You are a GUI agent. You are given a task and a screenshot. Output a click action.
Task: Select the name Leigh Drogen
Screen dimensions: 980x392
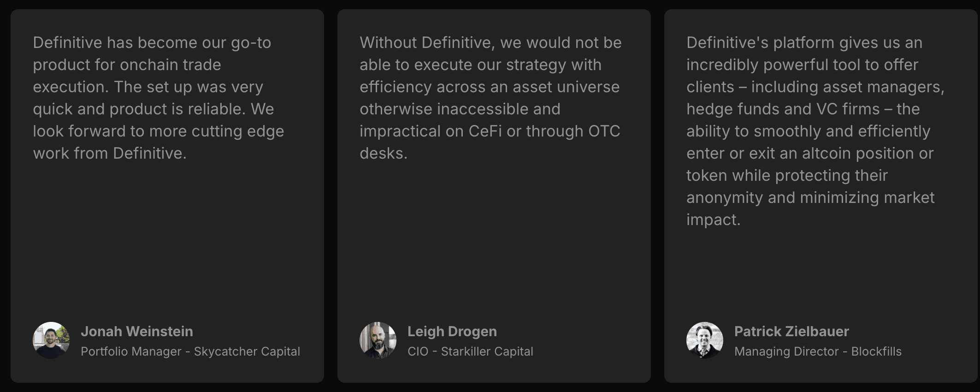pos(452,331)
